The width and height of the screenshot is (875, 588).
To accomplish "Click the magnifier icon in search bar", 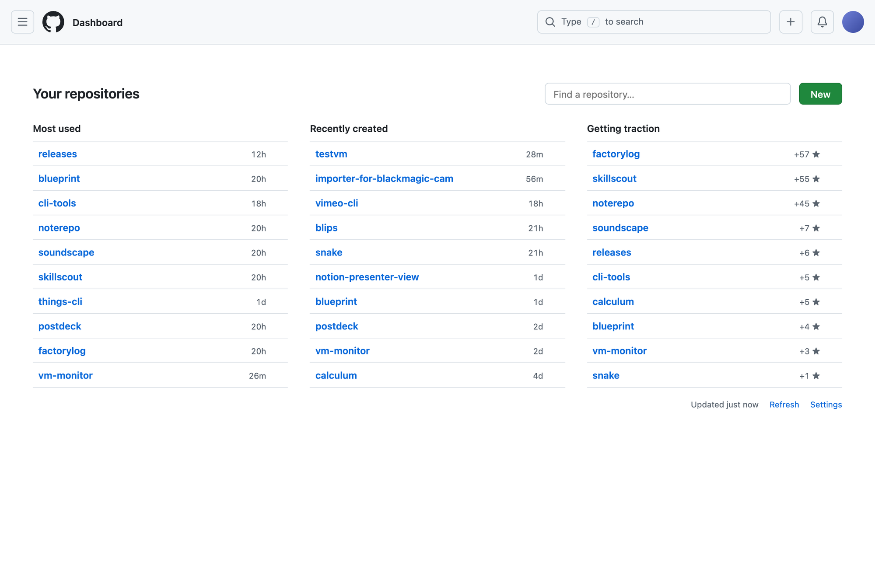I will (550, 22).
